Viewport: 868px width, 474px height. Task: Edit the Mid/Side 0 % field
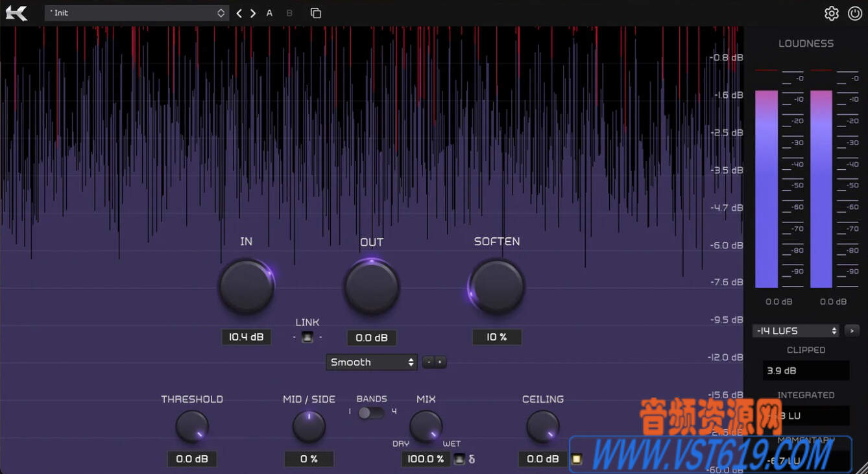coord(309,459)
